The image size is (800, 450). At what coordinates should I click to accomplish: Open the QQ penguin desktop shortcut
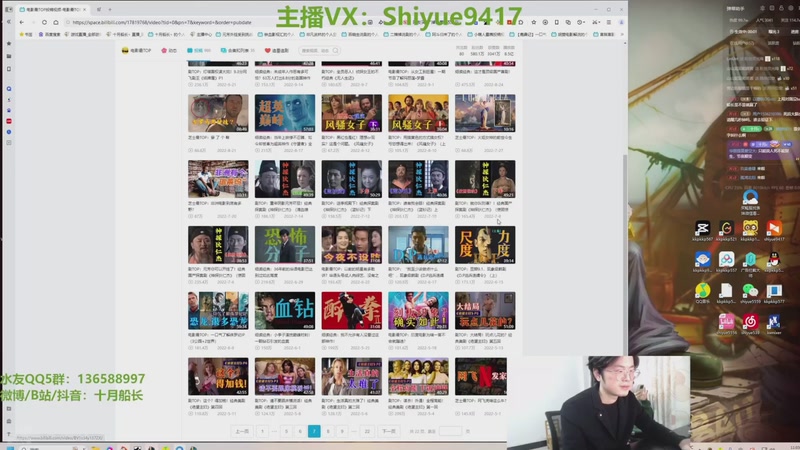[774, 260]
